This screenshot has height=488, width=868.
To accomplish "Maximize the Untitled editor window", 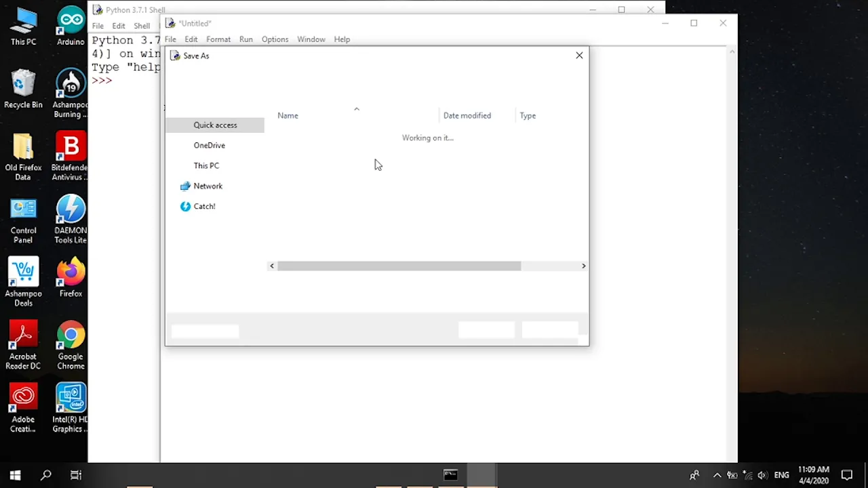I will (694, 23).
